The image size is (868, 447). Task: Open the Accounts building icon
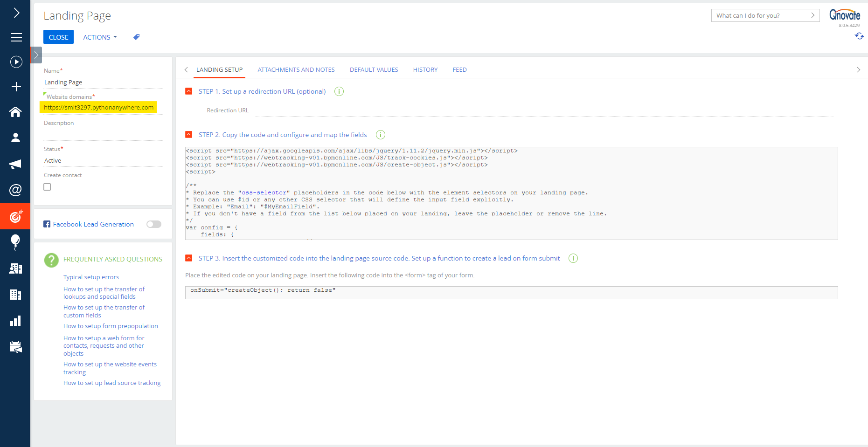pyautogui.click(x=15, y=295)
